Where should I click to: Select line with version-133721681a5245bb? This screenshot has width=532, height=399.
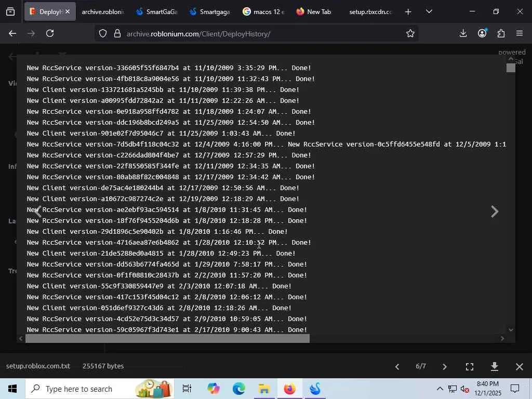coord(163,89)
